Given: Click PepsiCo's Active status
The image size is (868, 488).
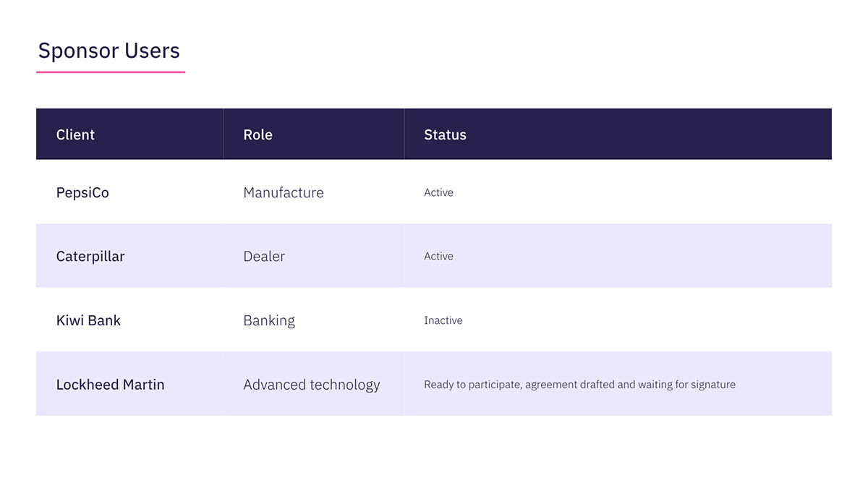Looking at the screenshot, I should tap(438, 192).
